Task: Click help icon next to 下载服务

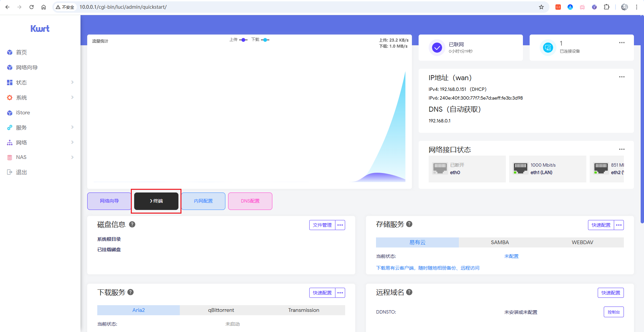Action: point(130,292)
